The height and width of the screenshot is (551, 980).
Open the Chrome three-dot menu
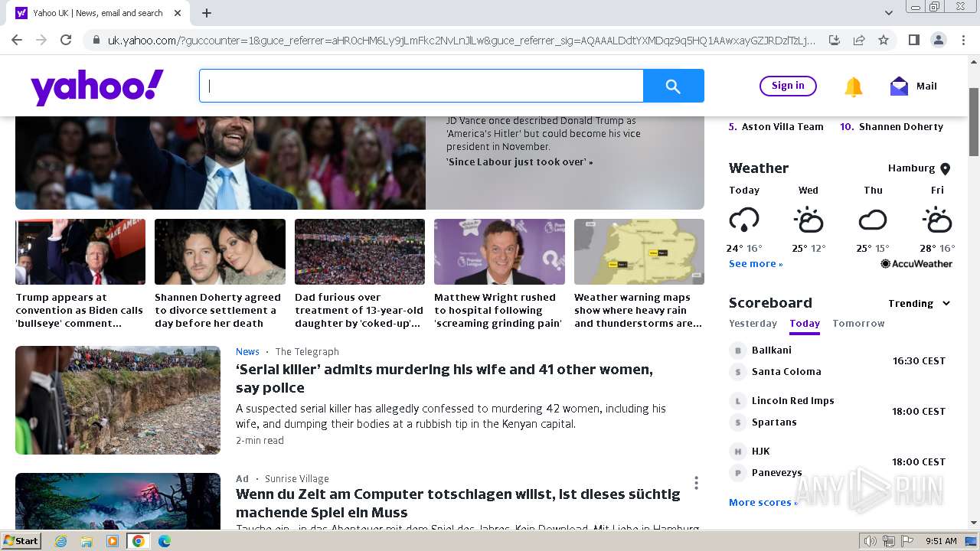(962, 40)
